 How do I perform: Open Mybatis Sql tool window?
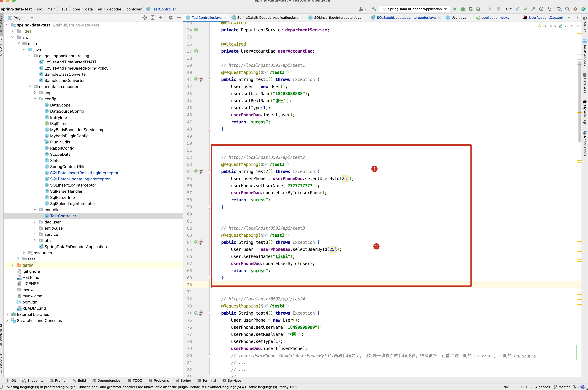(585, 112)
